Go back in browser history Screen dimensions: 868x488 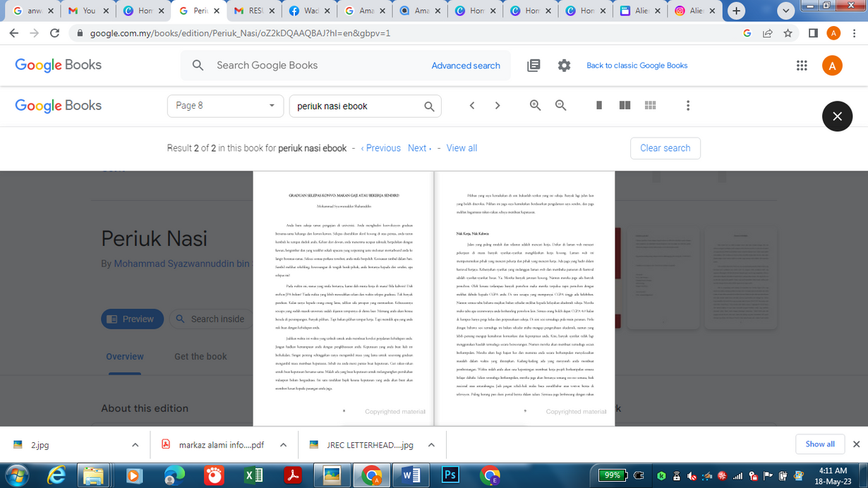[x=14, y=33]
